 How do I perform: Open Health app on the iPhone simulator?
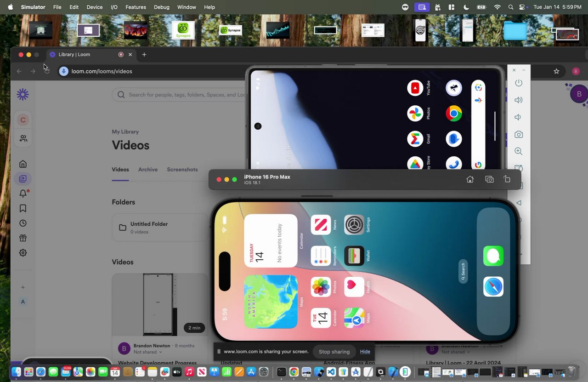[354, 287]
